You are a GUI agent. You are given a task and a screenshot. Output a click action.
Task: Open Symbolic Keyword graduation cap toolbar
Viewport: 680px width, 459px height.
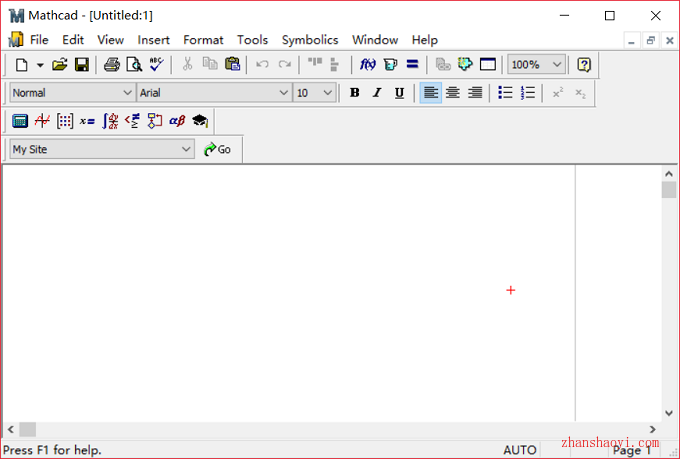pyautogui.click(x=200, y=121)
